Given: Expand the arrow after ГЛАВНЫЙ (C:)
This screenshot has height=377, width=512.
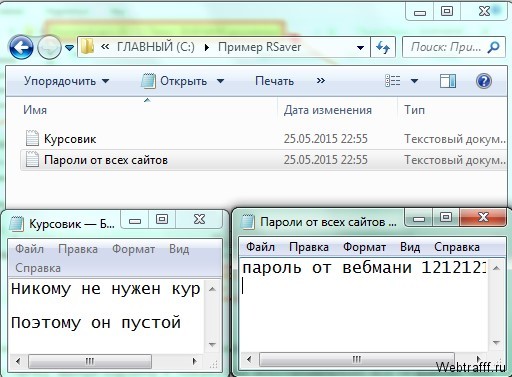Looking at the screenshot, I should tap(207, 48).
